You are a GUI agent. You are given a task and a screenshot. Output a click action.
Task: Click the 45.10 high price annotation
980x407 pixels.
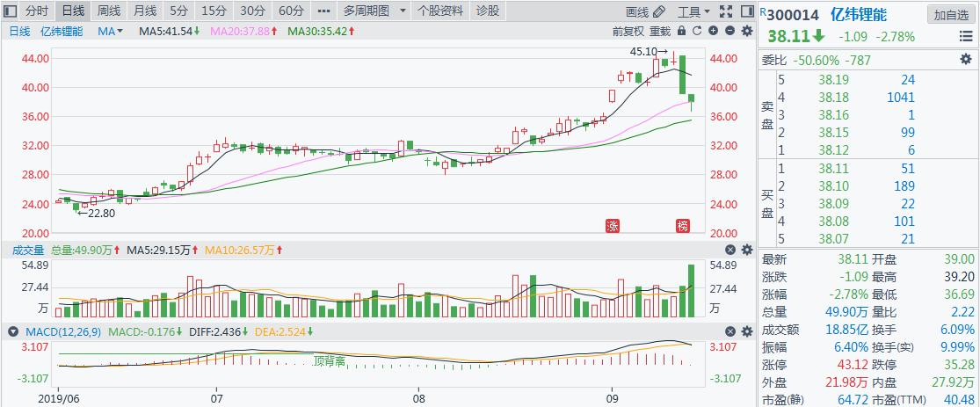650,52
